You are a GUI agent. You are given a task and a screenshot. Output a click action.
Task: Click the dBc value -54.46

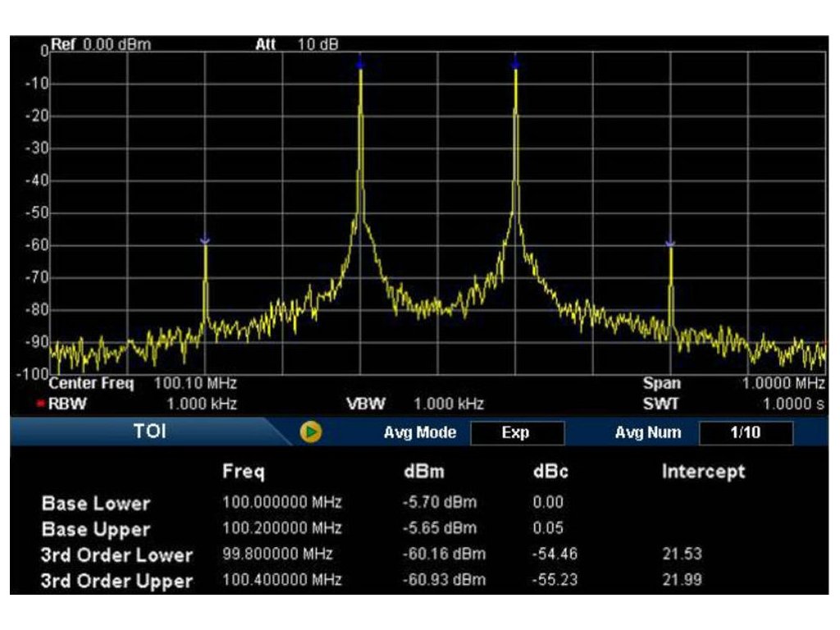(555, 554)
